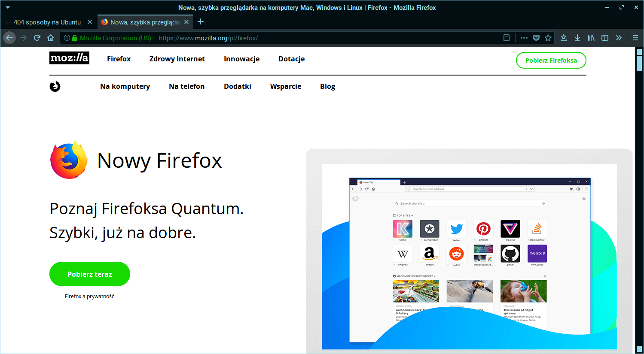Open the Library icon
The height and width of the screenshot is (354, 644).
coord(591,38)
